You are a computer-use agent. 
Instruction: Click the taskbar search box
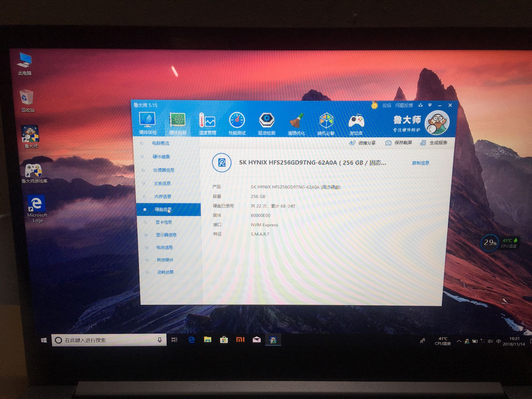[109, 340]
